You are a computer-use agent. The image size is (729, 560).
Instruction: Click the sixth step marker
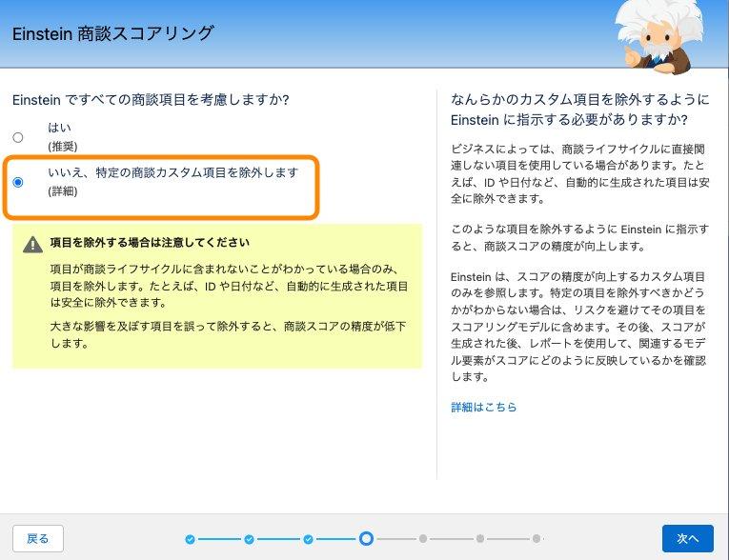[480, 539]
